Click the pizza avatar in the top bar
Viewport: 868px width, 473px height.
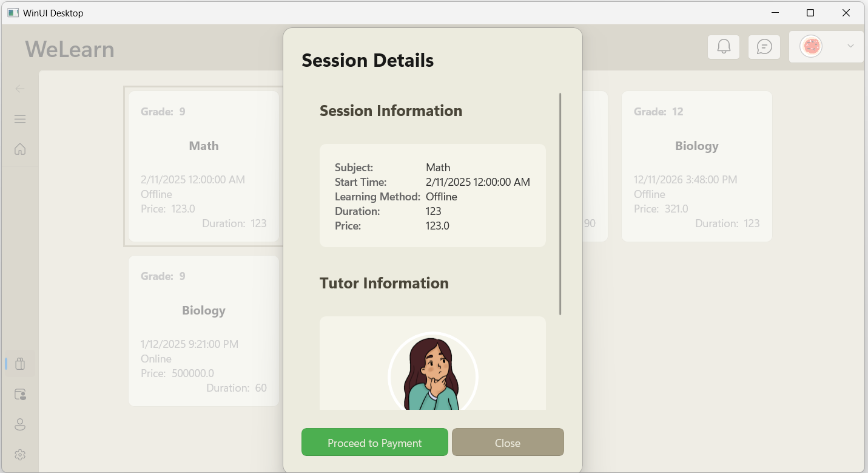[x=811, y=46]
